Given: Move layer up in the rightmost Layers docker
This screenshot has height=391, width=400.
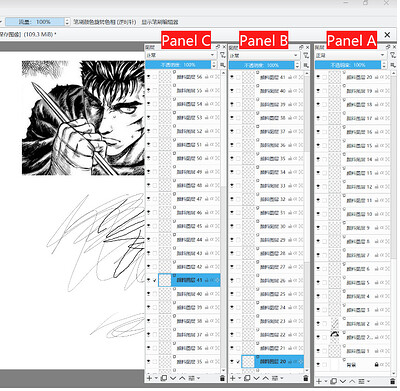Looking at the screenshot, I should pyautogui.click(x=352, y=381).
